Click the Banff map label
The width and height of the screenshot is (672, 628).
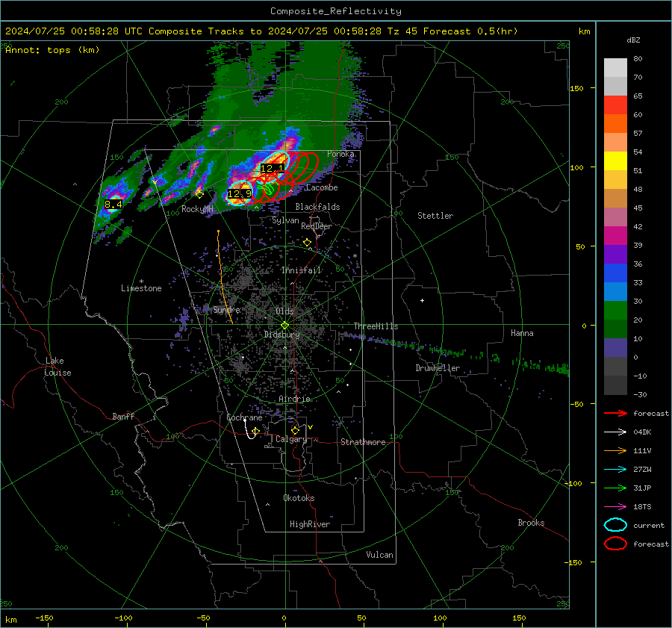click(123, 417)
